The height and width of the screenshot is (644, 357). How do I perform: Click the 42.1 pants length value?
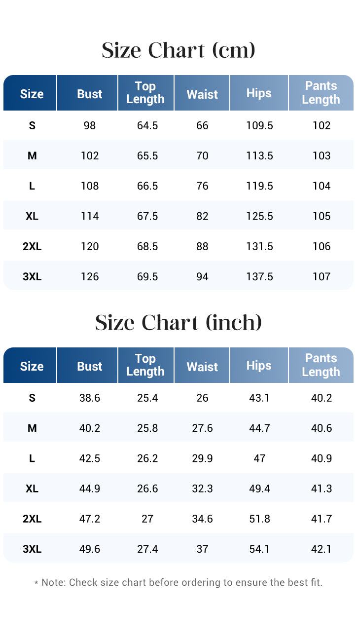(321, 549)
